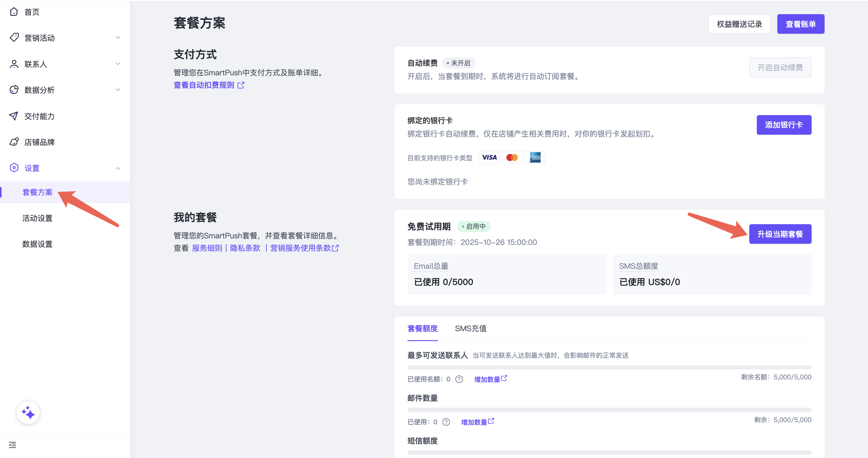Open the 数据分析 pie chart icon
The width and height of the screenshot is (868, 458).
coord(14,89)
